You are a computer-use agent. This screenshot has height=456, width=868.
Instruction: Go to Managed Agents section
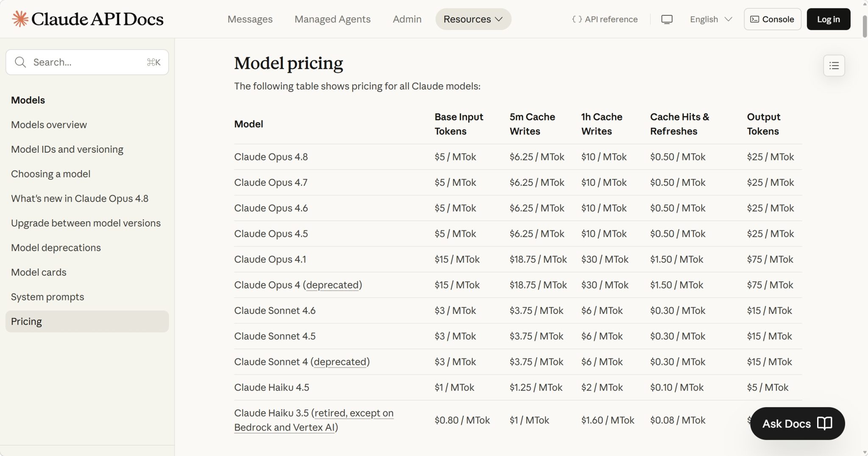332,19
